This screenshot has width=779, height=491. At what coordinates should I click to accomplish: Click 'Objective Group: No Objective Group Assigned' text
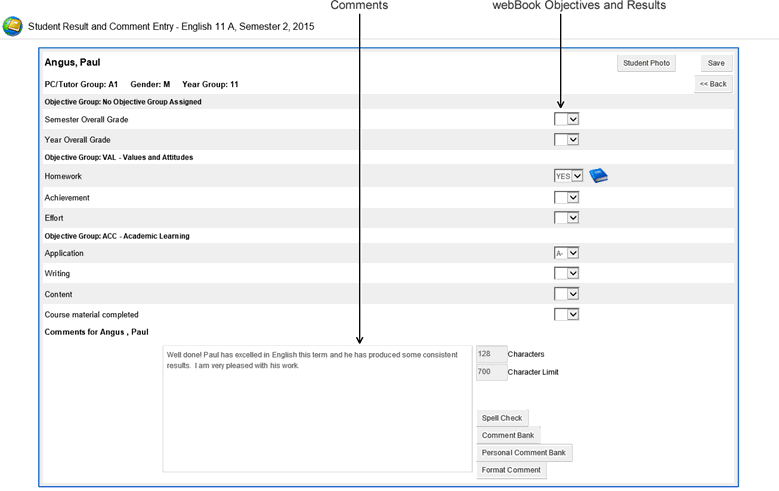coord(123,102)
